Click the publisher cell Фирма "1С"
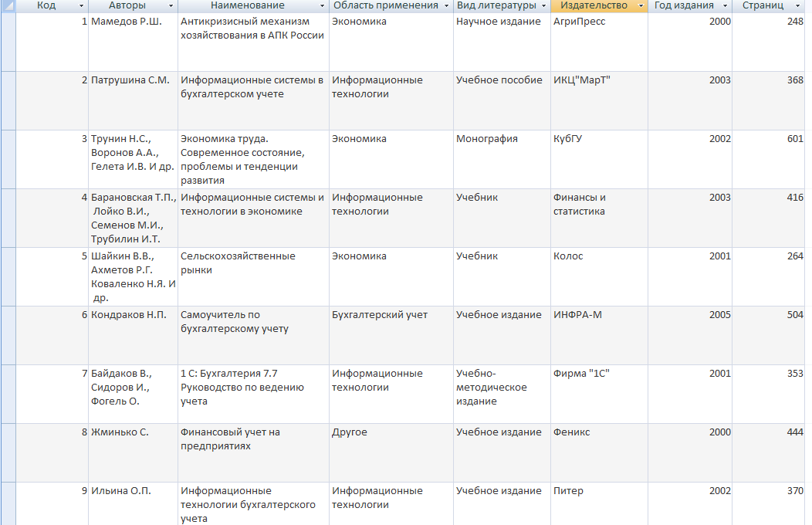This screenshot has width=812, height=525. [x=599, y=394]
